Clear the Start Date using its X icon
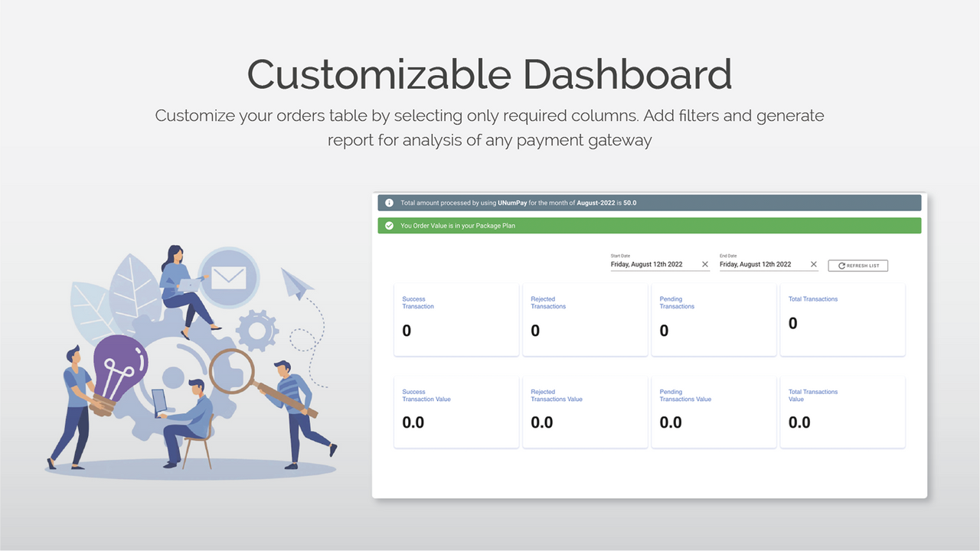 tap(705, 264)
